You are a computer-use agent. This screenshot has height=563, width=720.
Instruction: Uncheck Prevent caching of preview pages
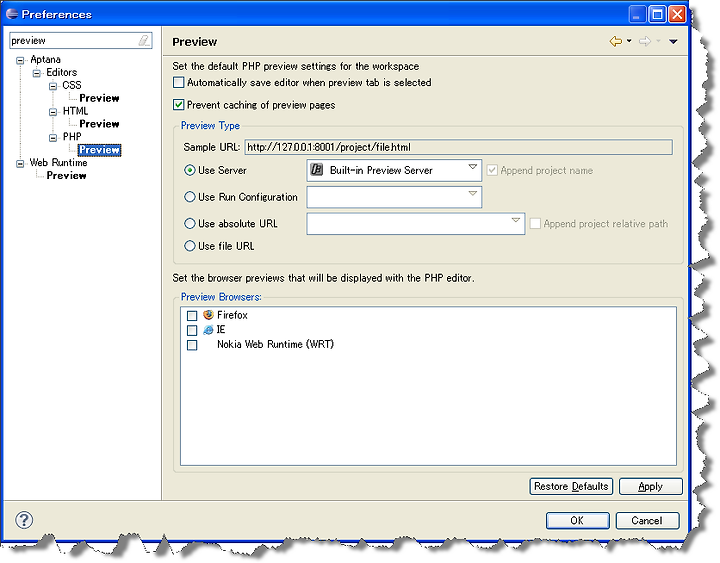(178, 105)
